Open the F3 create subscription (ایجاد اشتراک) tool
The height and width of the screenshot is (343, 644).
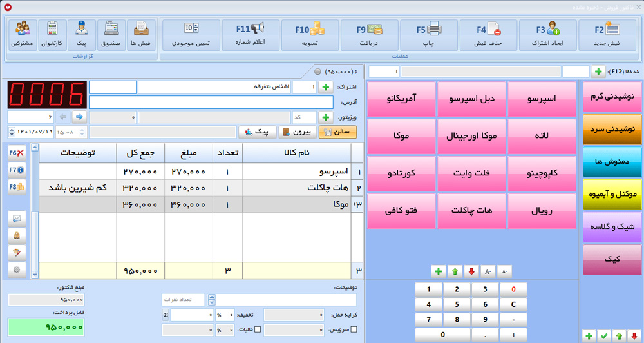[547, 35]
